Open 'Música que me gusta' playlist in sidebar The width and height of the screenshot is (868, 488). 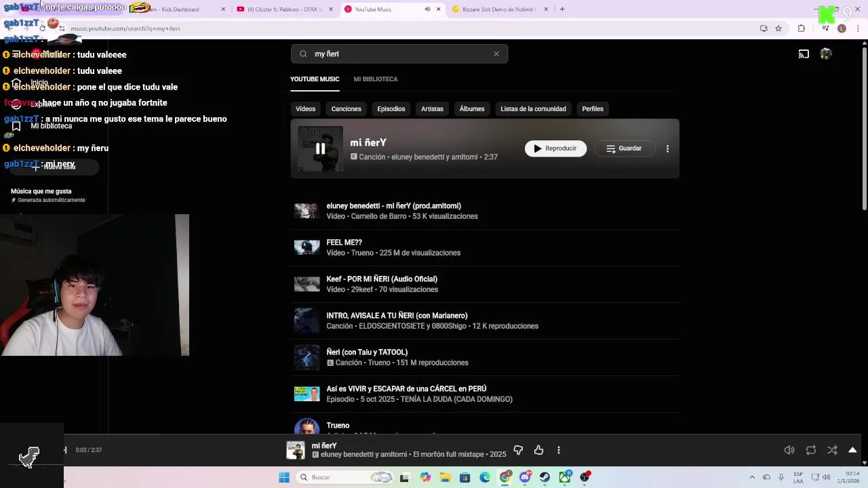coord(48,195)
